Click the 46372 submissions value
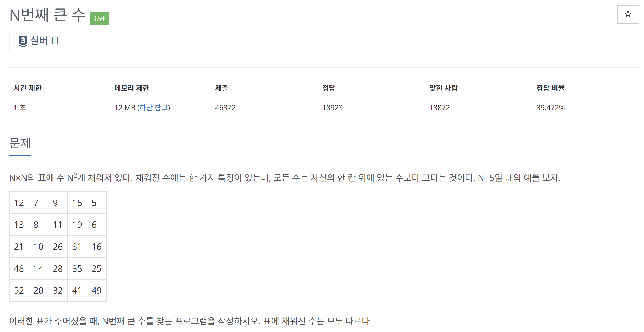644x332 pixels. pos(225,108)
